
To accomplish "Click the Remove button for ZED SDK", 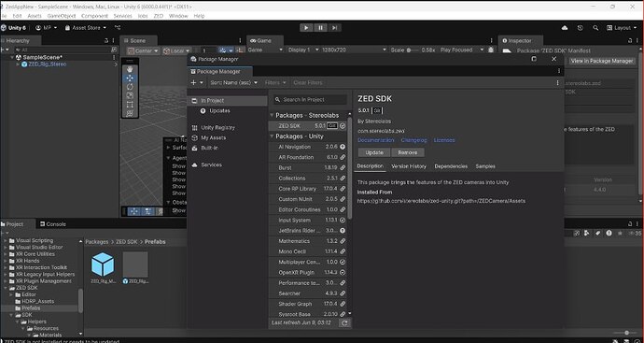I will 408,152.
